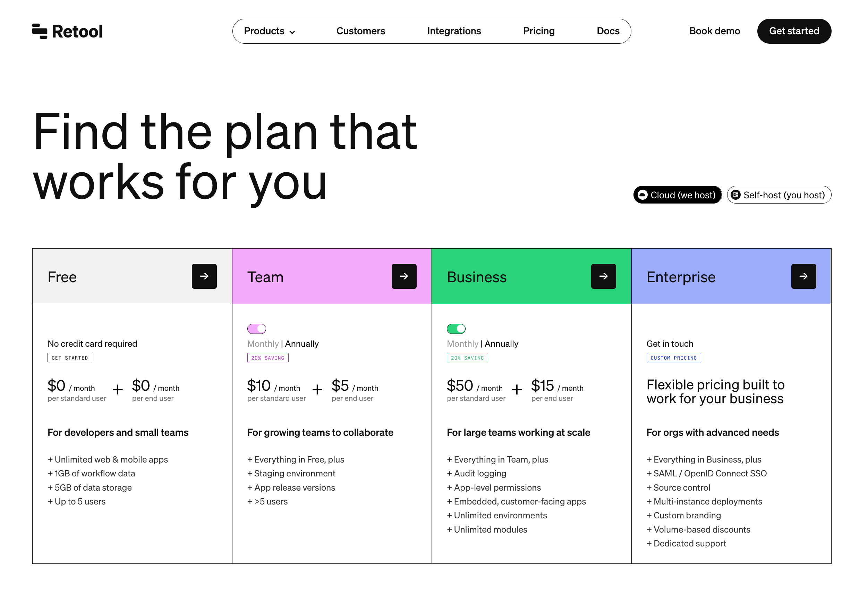868x595 pixels.
Task: Click the arrow icon on the Enterprise plan
Action: click(803, 276)
